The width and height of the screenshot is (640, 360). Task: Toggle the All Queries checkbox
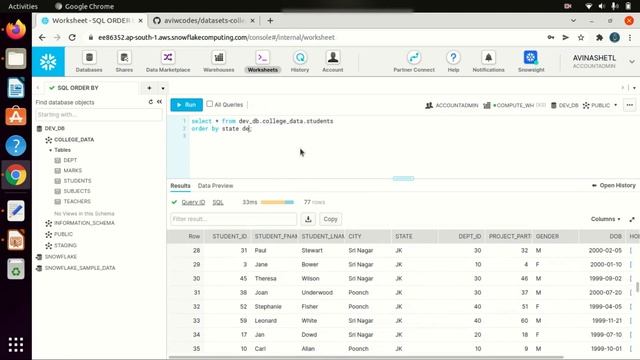click(x=209, y=104)
